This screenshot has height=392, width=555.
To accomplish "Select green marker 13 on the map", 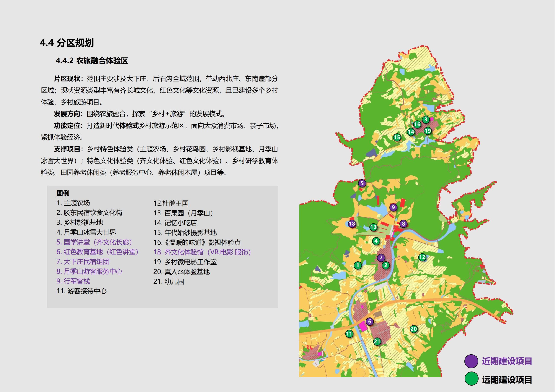I will coord(374,227).
